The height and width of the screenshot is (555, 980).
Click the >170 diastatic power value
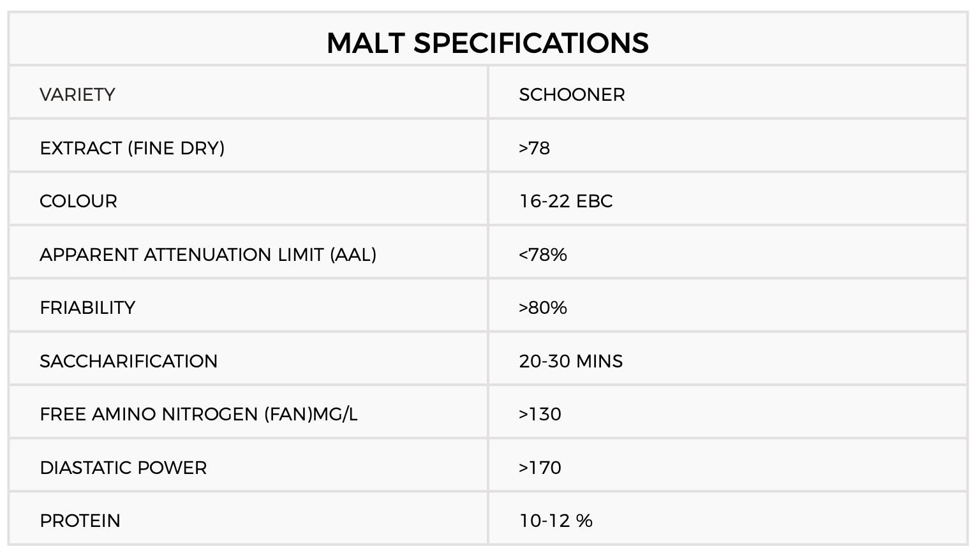pos(540,468)
